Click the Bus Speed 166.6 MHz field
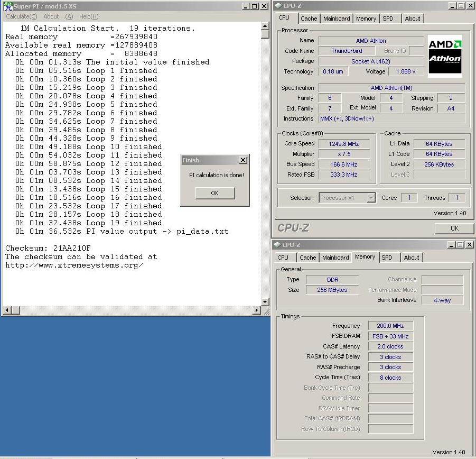Screen dimensions: 476x459 [x=344, y=164]
